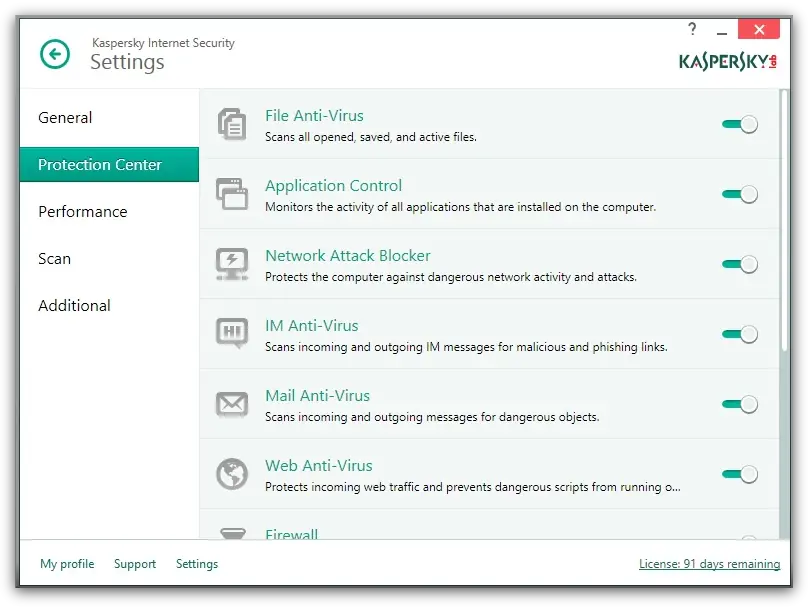Click the Mail Anti-Virus envelope icon

(x=232, y=404)
